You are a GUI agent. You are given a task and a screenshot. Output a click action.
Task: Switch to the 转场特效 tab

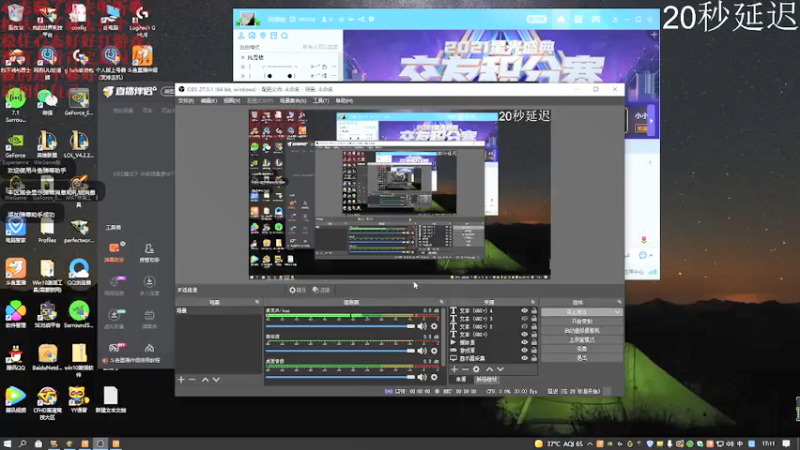pos(487,380)
